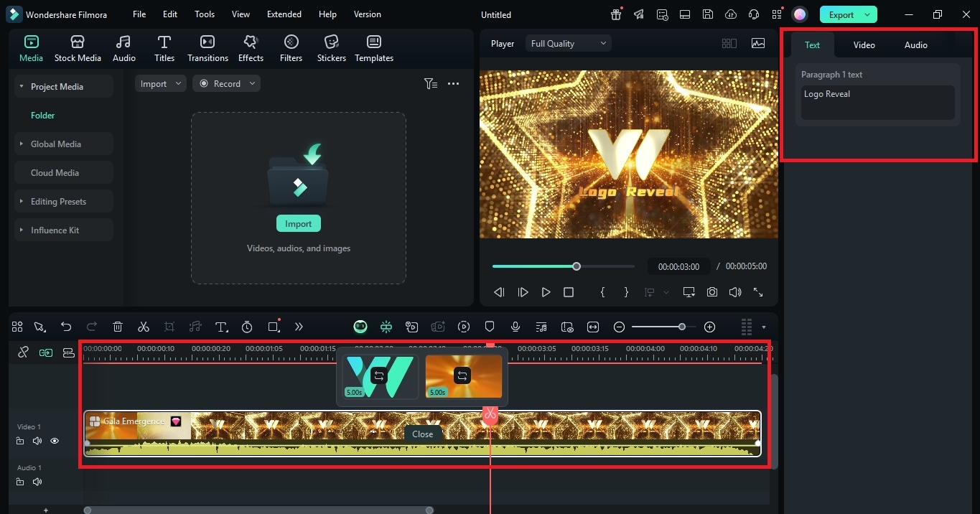The image size is (980, 514).
Task: Delete the selected clip using the trash icon
Action: pos(118,327)
